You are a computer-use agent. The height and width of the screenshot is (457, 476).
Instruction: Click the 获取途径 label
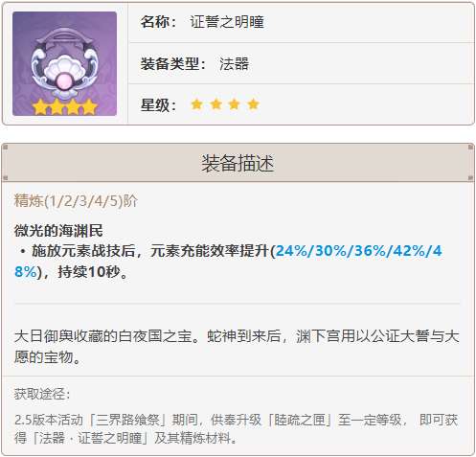(42, 394)
